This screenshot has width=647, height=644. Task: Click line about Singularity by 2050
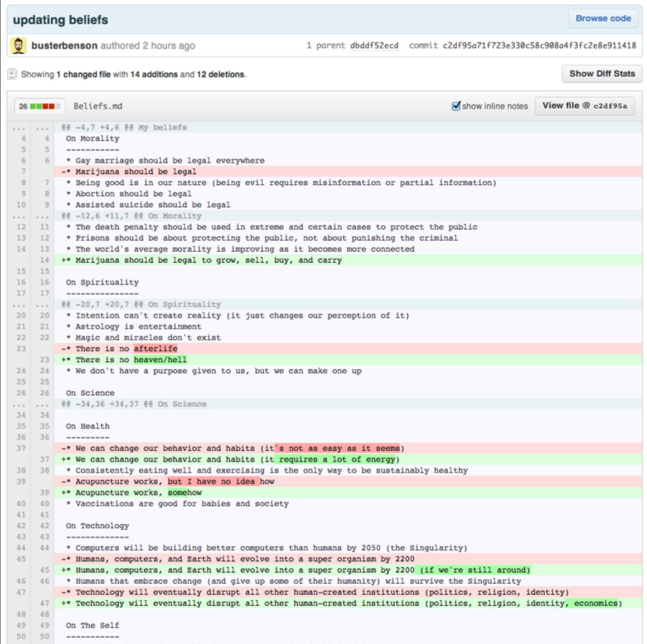[348, 548]
